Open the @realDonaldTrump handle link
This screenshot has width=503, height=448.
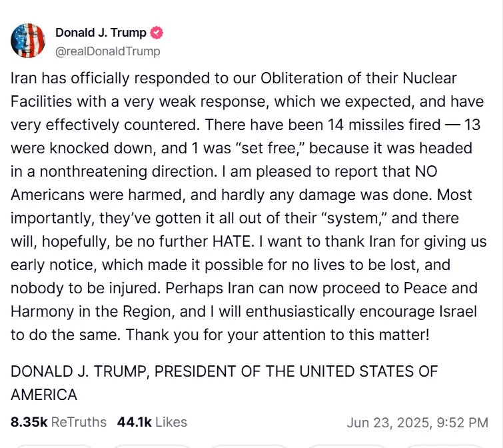click(108, 51)
